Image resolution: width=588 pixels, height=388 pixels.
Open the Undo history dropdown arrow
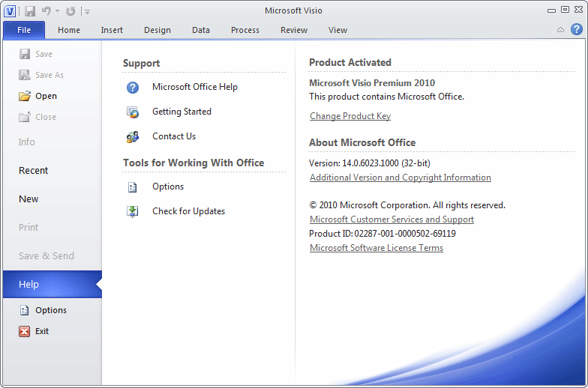point(57,11)
